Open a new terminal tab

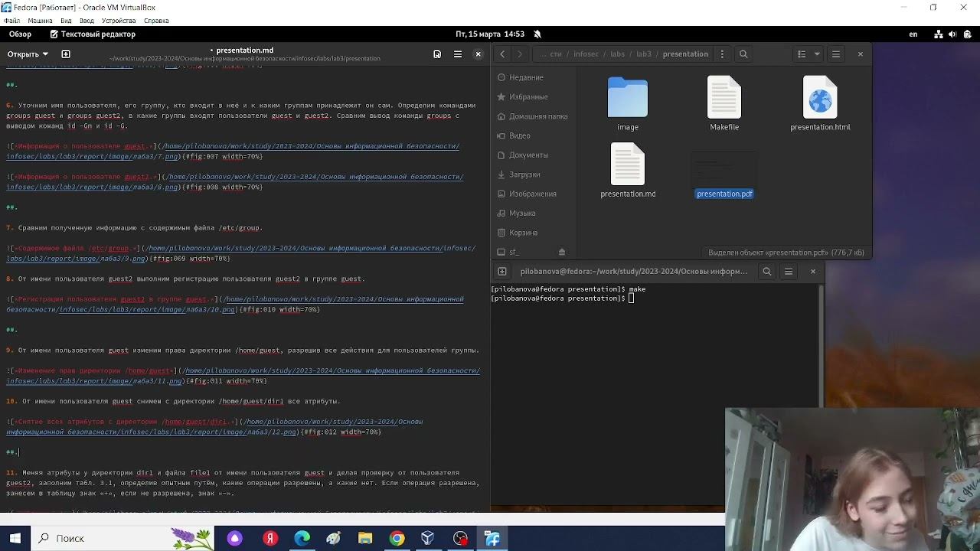coord(502,271)
